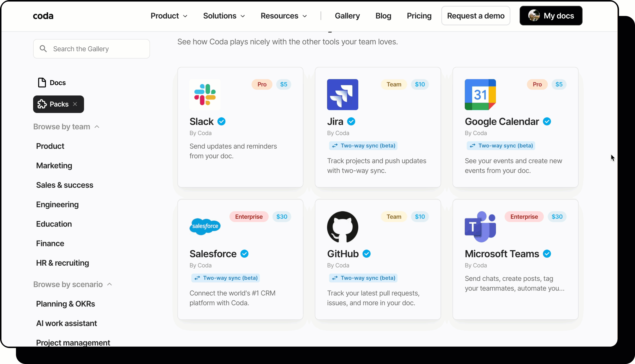The width and height of the screenshot is (635, 364).
Task: Select the Jira pack icon
Action: tap(342, 95)
